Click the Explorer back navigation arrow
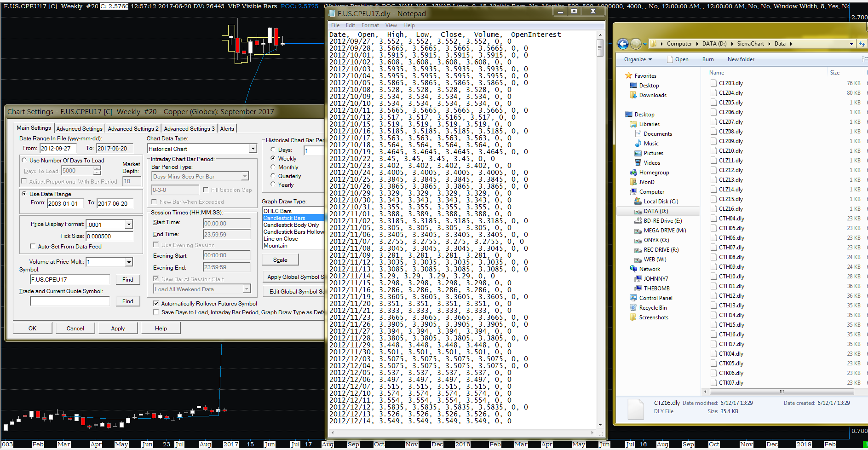 point(623,44)
